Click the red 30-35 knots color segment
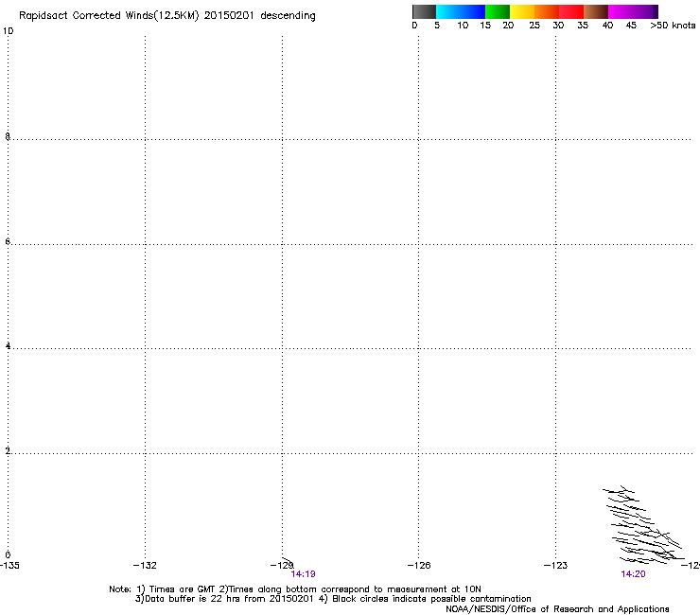700x615 pixels. 571,11
